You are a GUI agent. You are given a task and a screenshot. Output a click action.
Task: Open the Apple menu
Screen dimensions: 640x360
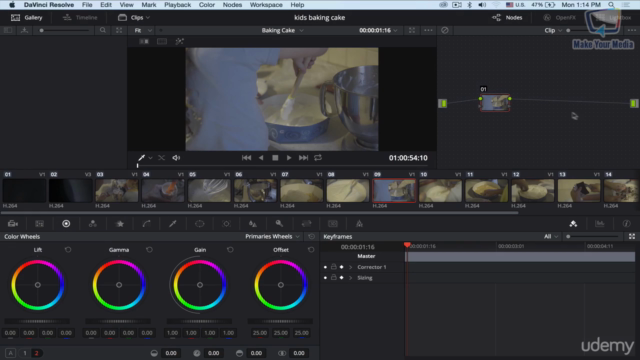pyautogui.click(x=12, y=5)
